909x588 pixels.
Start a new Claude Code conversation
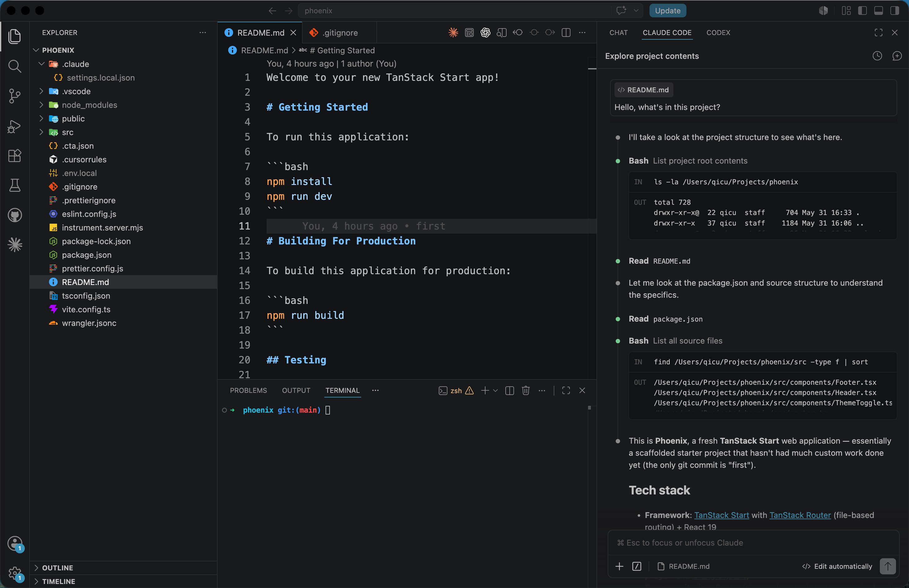(897, 56)
